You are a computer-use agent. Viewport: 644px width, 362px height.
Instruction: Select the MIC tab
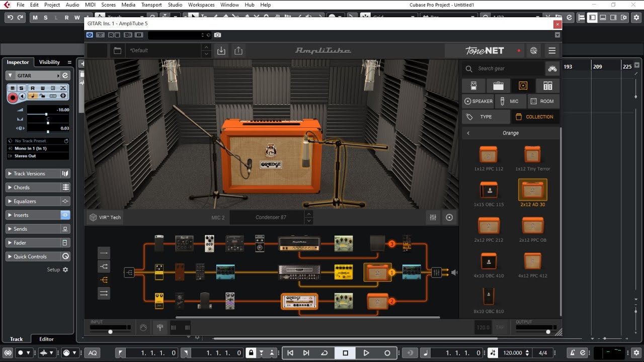click(510, 101)
